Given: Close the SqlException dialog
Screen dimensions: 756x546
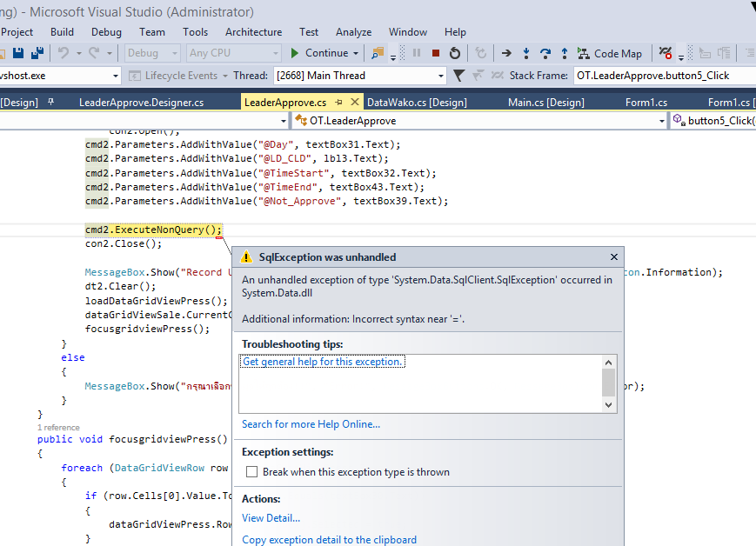Looking at the screenshot, I should click(x=614, y=256).
